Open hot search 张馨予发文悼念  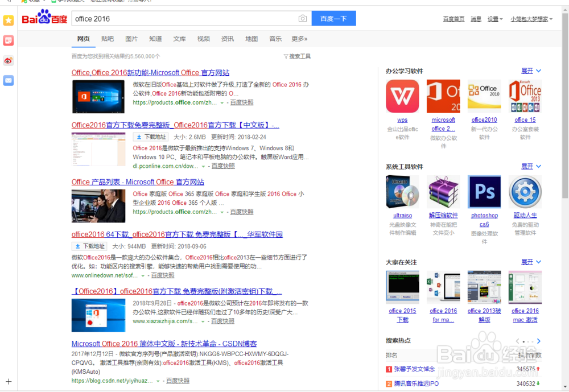coord(414,369)
